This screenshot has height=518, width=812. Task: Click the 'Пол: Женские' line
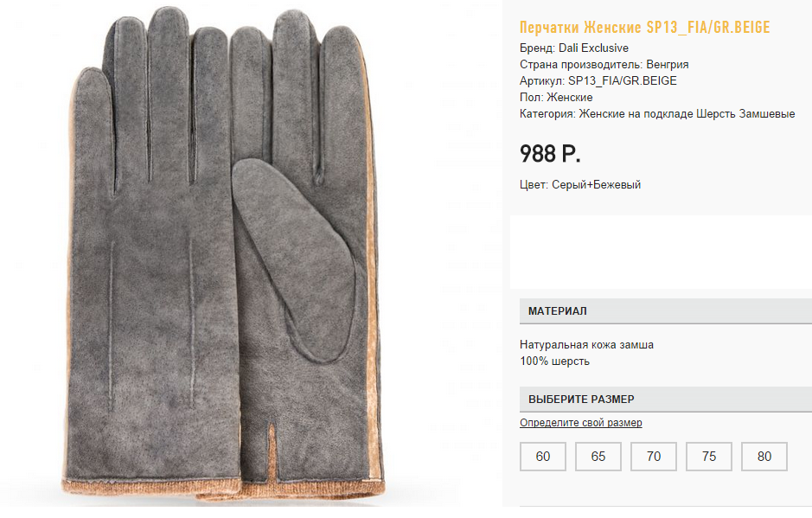point(556,97)
